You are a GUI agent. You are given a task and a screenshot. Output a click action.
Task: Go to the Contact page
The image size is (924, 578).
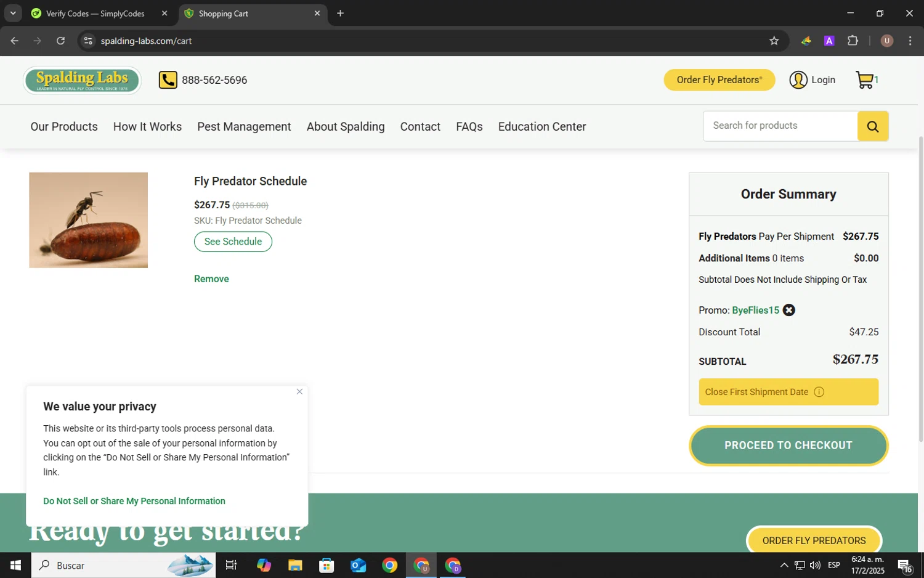coord(420,126)
